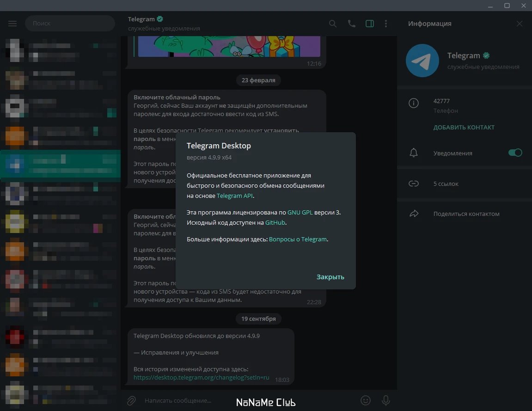
Task: Click the Telegram profile avatar in info panel
Action: (422, 61)
